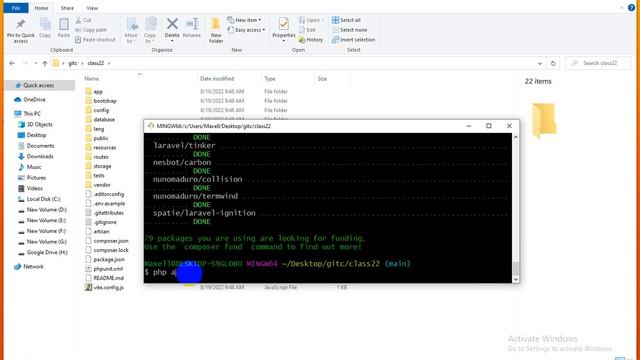Viewport: 640px width, 360px height.
Task: Sort by the Name column header
Action: click(x=92, y=79)
